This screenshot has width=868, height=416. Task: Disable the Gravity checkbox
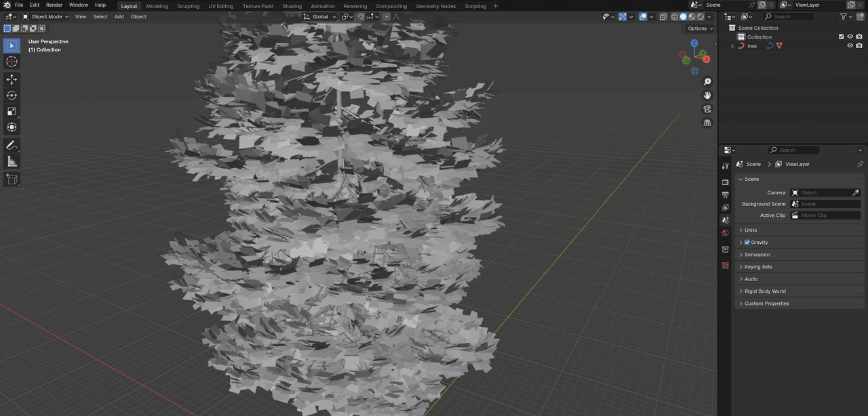click(747, 243)
